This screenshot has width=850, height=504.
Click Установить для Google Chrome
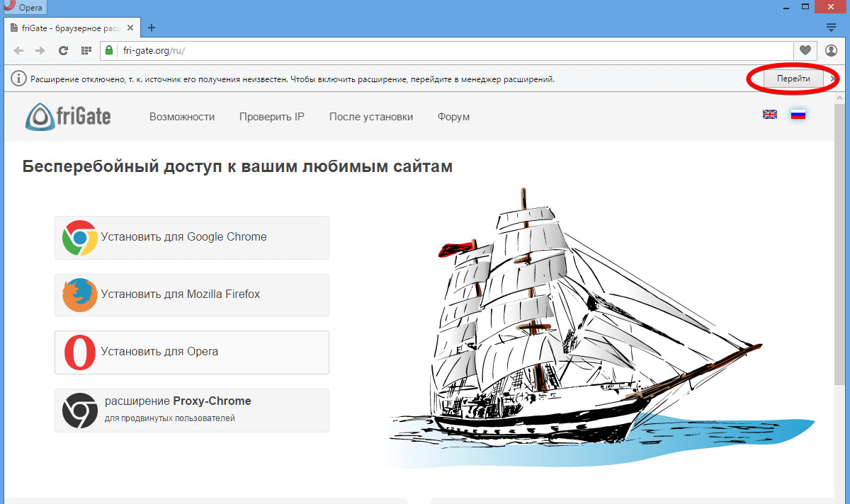coord(192,238)
